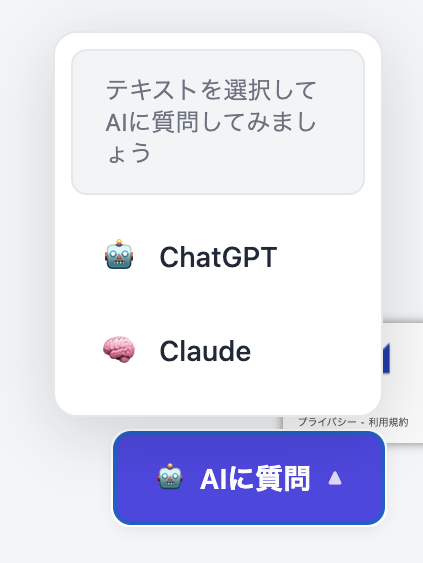Select Claude from the AI menu

218,350
